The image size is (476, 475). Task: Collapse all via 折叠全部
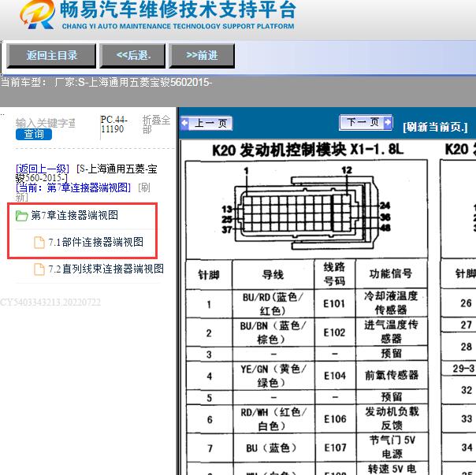pos(156,124)
